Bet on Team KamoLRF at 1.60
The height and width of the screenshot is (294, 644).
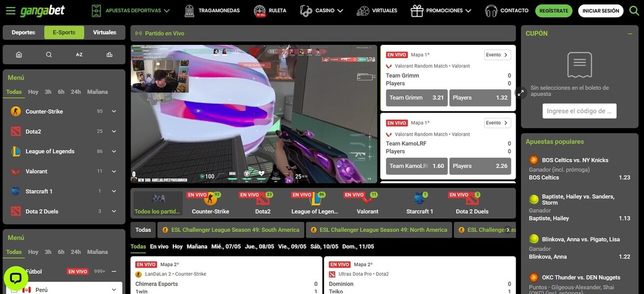click(417, 166)
